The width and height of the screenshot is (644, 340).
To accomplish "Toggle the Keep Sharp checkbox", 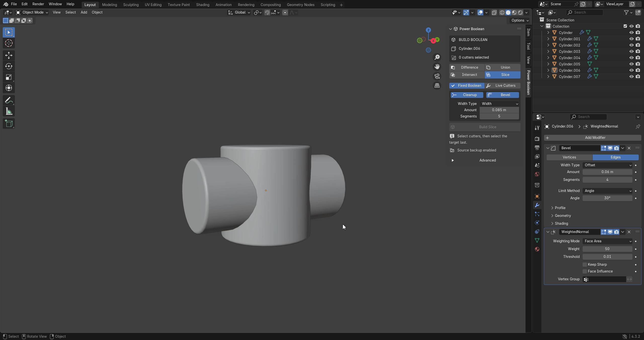I will point(585,265).
